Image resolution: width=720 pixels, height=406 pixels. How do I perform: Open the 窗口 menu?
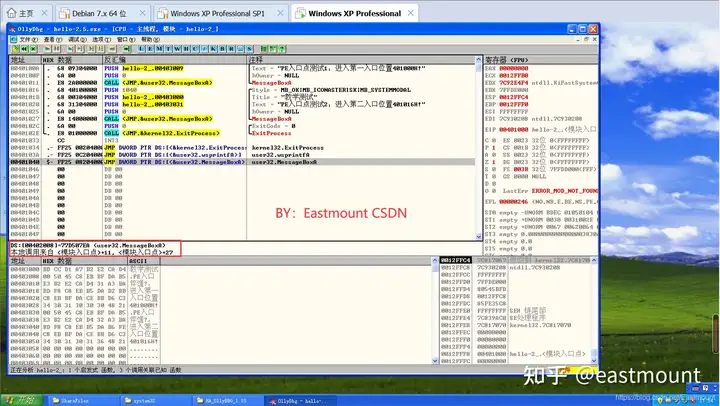[126, 39]
